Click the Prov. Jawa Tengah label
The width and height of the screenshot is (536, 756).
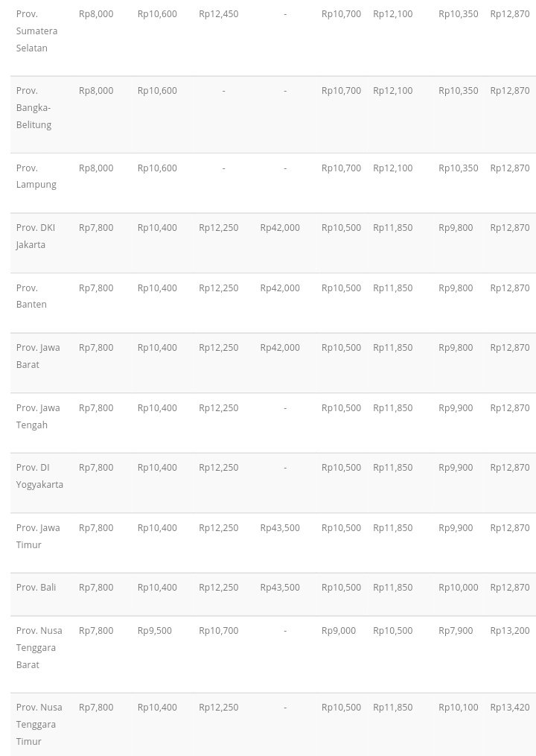pos(38,416)
